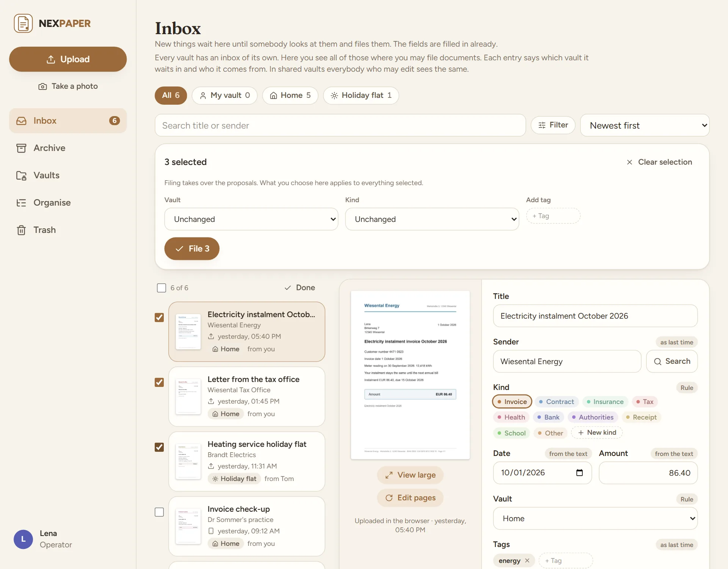Open the Trash folder
This screenshot has width=728, height=569.
(x=68, y=230)
